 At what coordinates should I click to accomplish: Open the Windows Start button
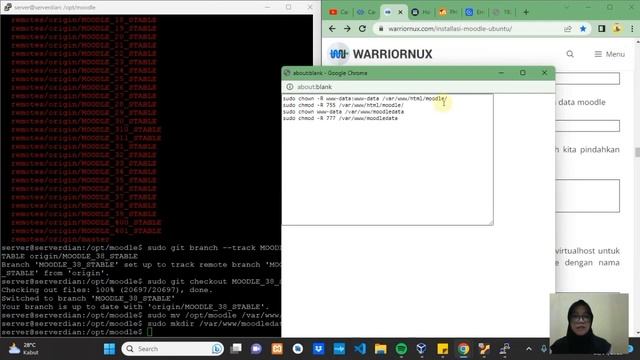[109, 349]
